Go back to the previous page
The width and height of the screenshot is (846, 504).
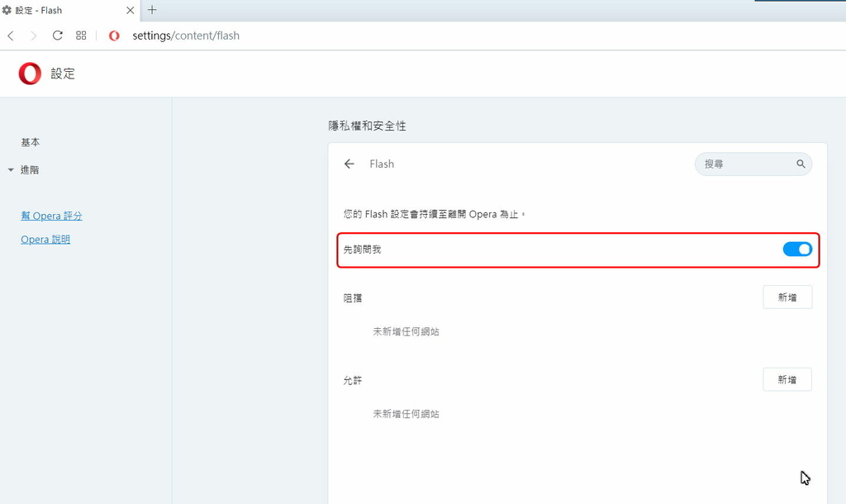click(11, 36)
